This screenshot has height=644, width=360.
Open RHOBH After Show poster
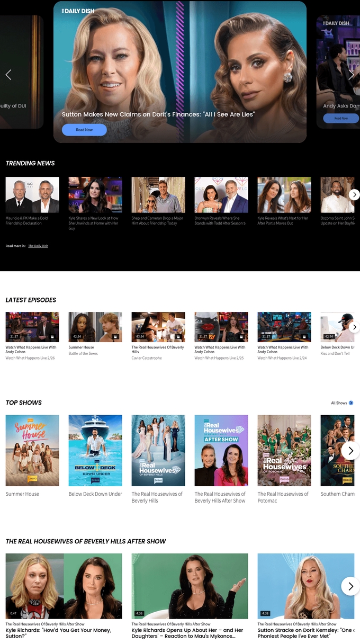[x=221, y=451]
